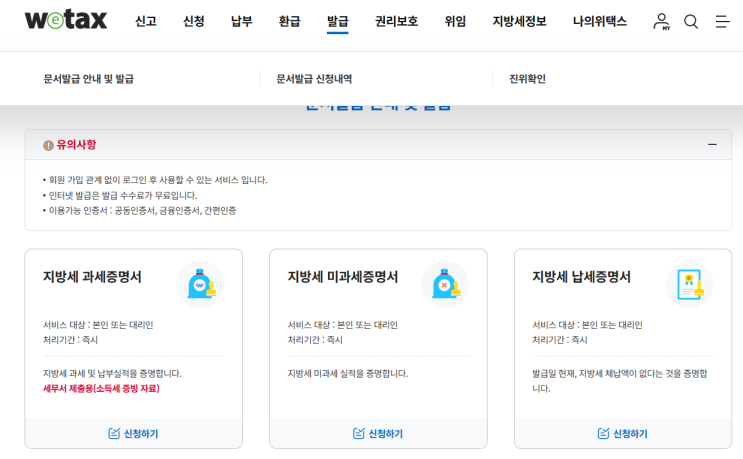Collapse the 유의사항 notice section
Screen dimensions: 743x459
(712, 145)
